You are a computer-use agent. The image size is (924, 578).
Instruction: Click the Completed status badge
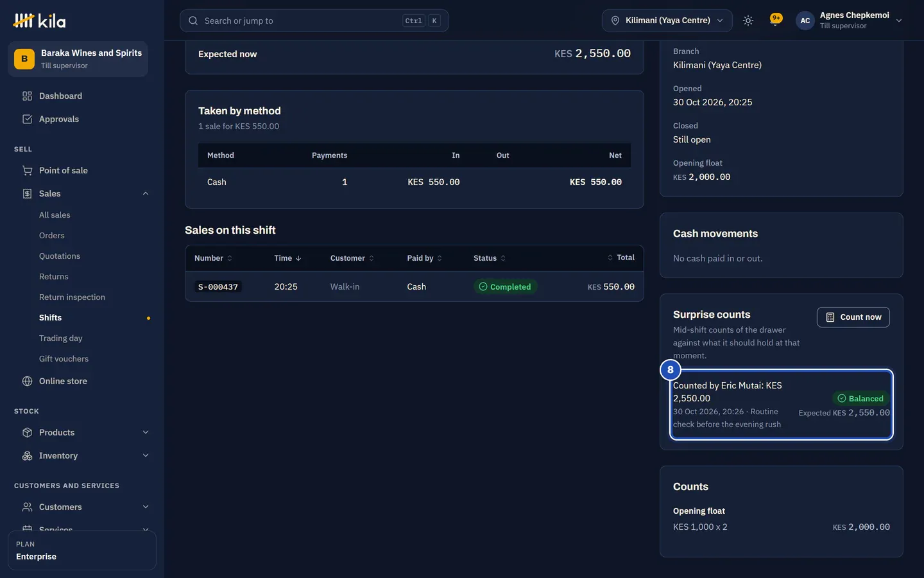coord(505,287)
